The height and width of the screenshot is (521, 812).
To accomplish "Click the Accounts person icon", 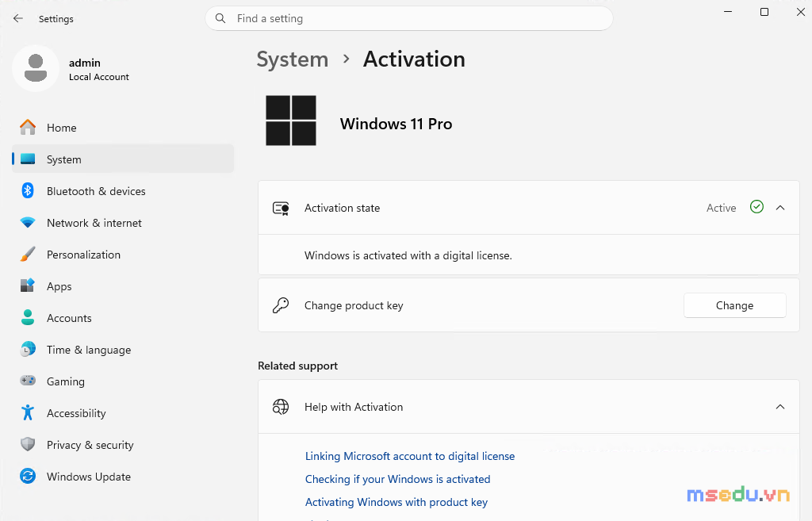I will 28,317.
